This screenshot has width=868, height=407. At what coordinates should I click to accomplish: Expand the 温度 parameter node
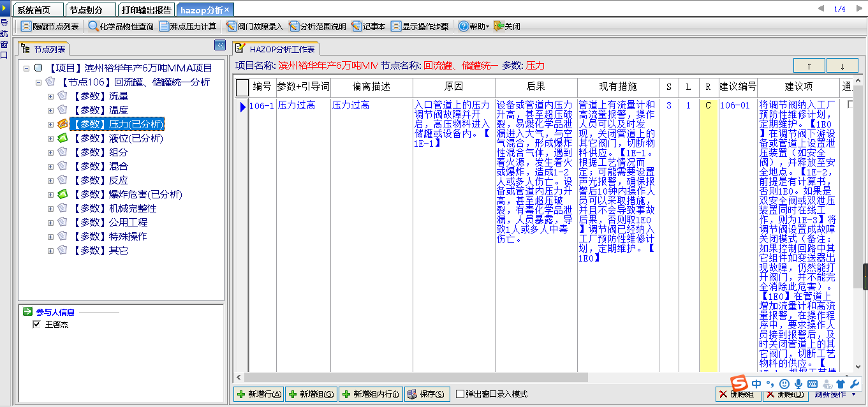tap(51, 110)
